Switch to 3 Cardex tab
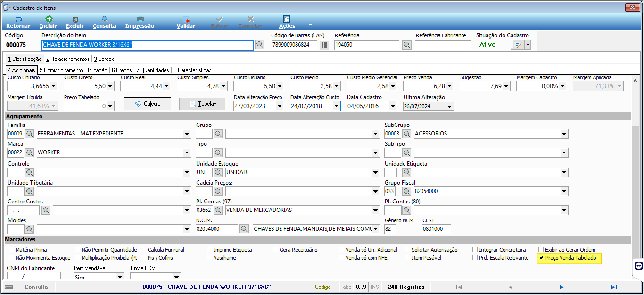Viewport: 644px width, 295px height. 104,59
